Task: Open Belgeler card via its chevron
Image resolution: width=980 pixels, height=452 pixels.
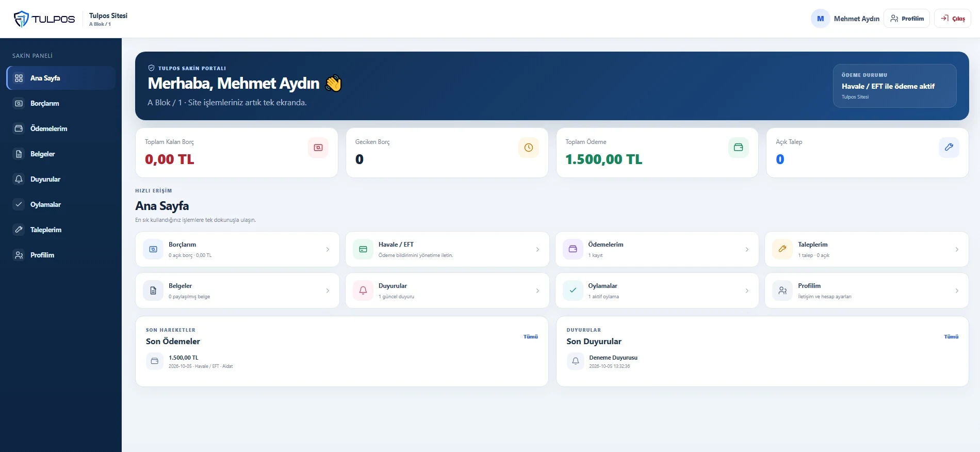Action: point(328,291)
